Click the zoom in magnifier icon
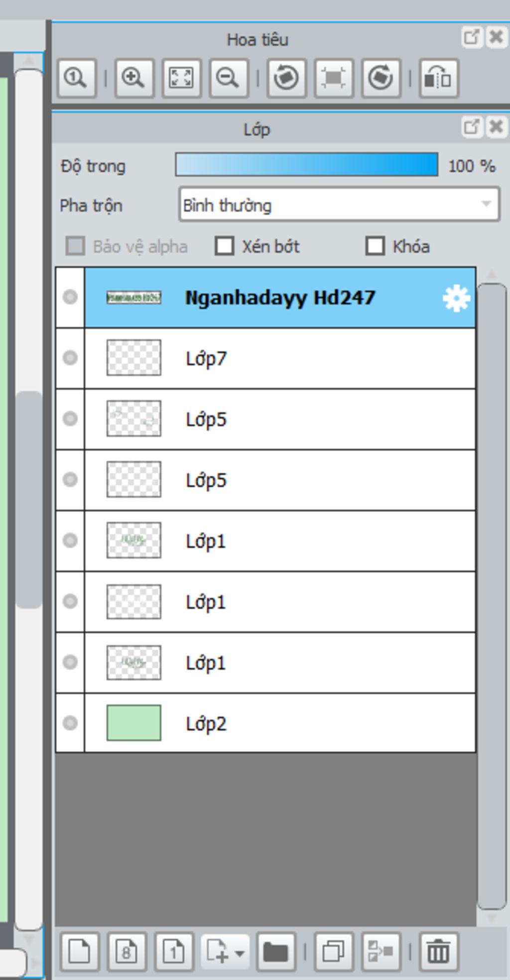The image size is (510, 980). (x=134, y=78)
